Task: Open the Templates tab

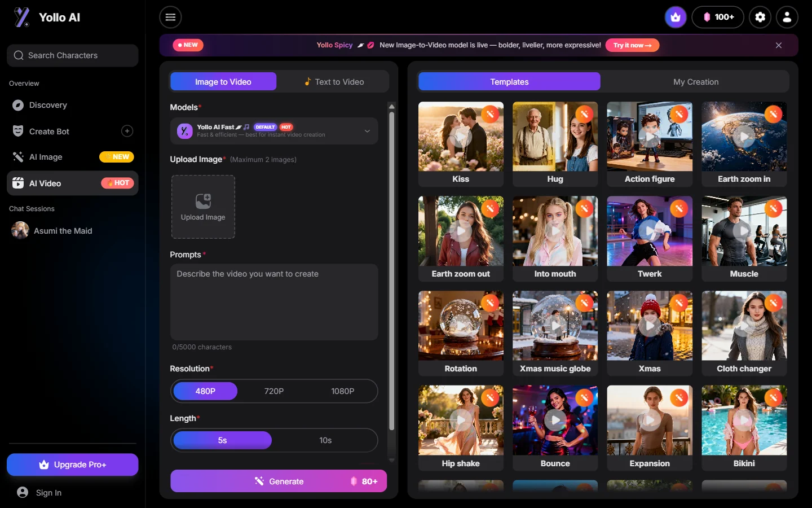Action: click(509, 82)
